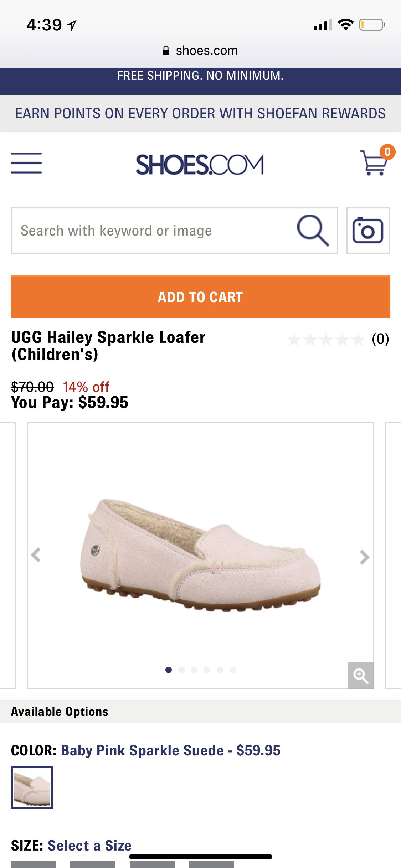The image size is (401, 868).
Task: Open the shopping cart
Action: [374, 162]
